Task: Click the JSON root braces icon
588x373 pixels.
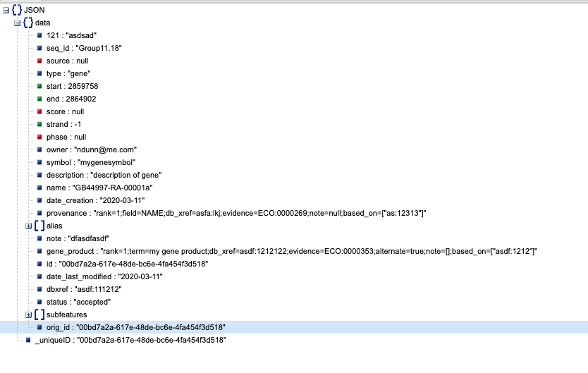Action: pyautogui.click(x=17, y=10)
